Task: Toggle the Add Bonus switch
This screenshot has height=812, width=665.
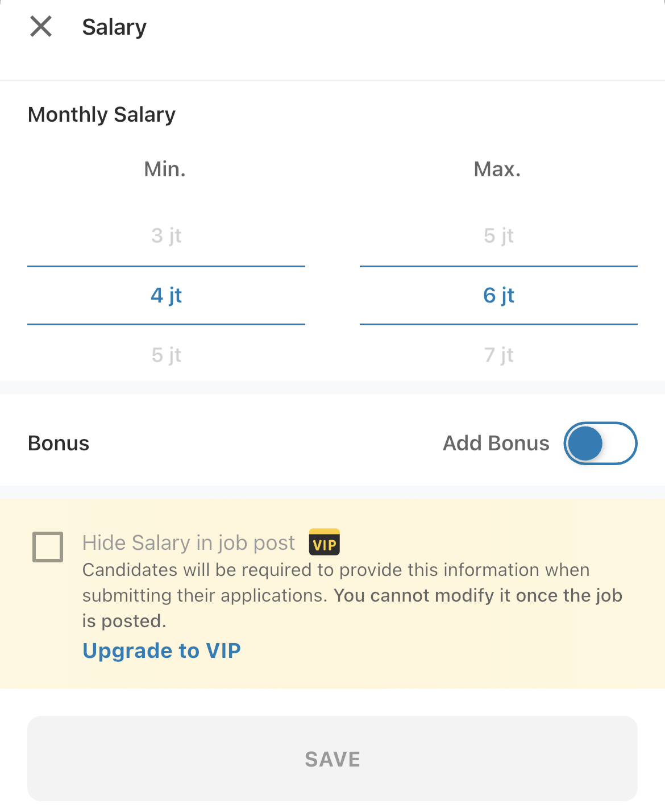Action: [x=600, y=444]
